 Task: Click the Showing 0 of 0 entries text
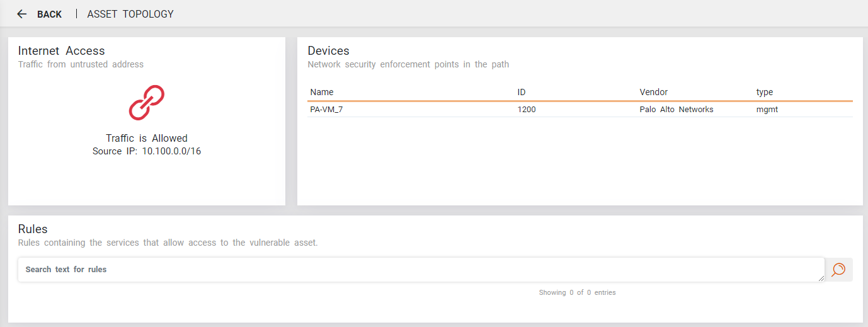coord(577,292)
